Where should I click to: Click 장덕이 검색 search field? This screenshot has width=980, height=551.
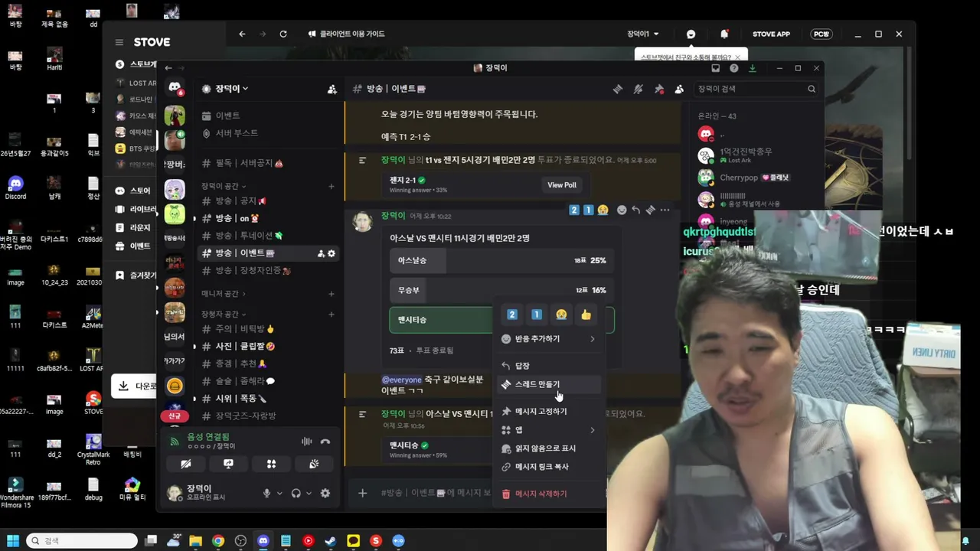(756, 89)
